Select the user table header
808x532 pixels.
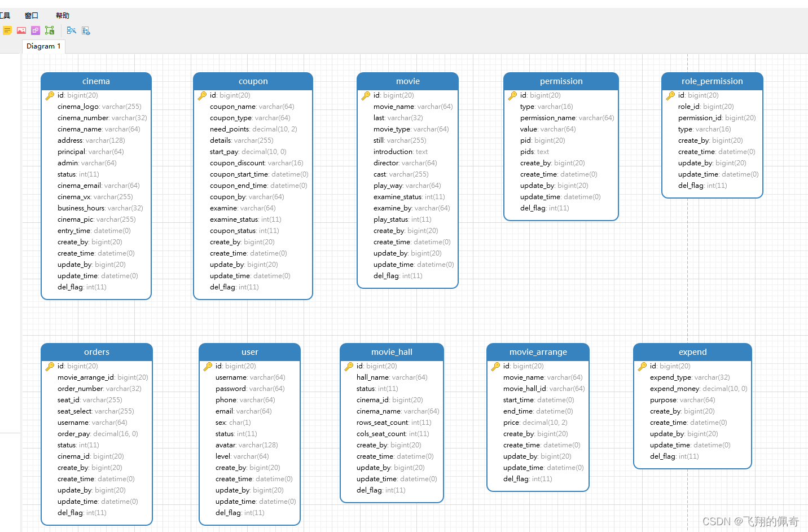pos(249,352)
